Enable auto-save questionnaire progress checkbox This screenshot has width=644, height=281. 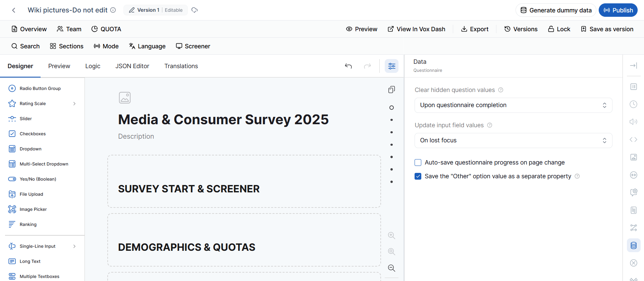[x=418, y=162]
